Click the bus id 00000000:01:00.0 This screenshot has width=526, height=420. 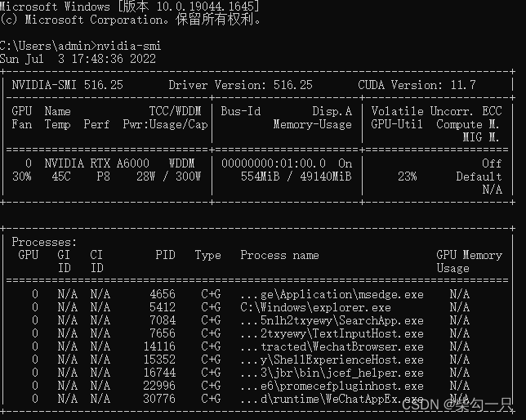(x=274, y=163)
